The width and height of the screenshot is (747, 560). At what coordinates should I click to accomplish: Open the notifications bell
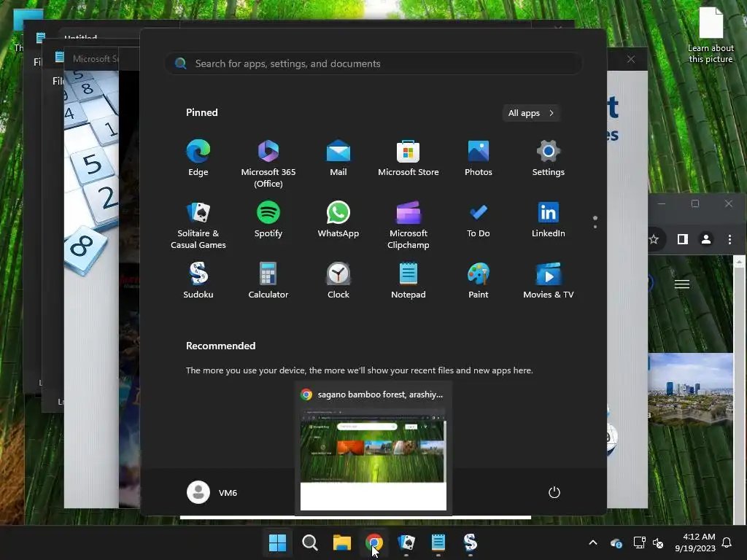[x=727, y=542]
